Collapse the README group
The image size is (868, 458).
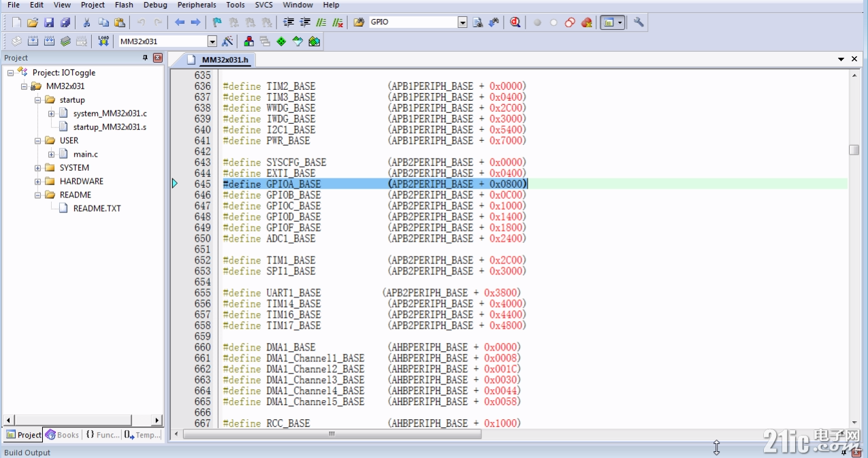(38, 195)
